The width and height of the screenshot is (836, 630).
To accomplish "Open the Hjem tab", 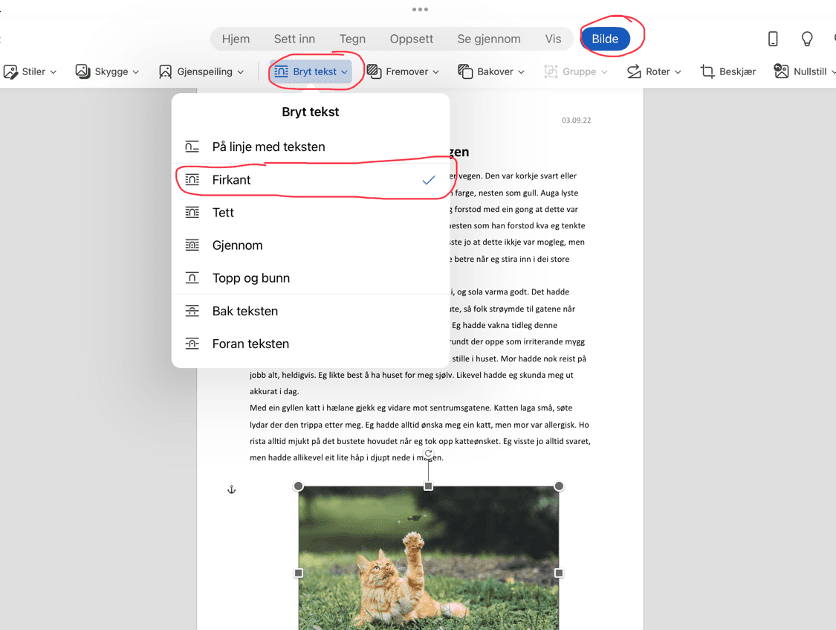I will point(236,39).
